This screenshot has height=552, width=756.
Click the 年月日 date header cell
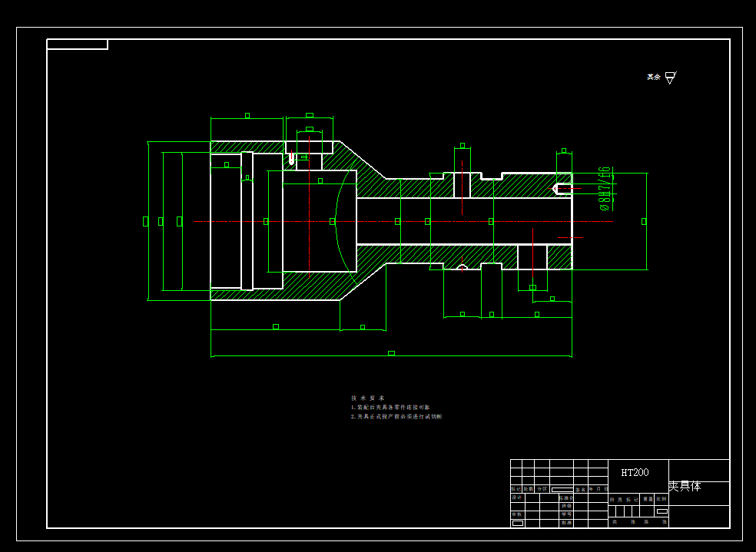click(598, 489)
